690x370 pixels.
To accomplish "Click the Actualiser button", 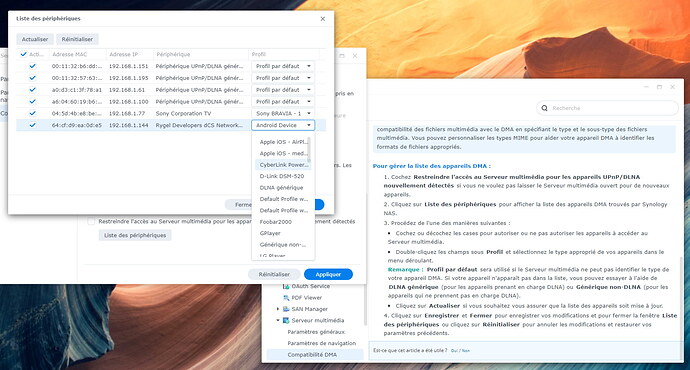I will point(35,39).
